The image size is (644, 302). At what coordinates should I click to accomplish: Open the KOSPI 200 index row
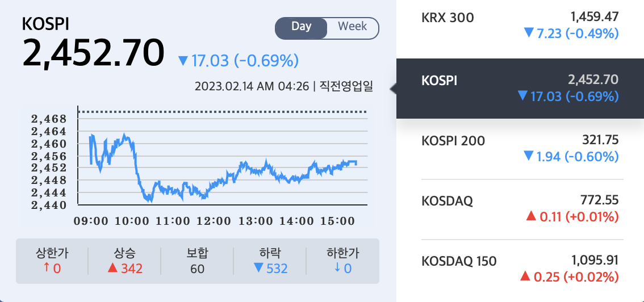pos(520,148)
